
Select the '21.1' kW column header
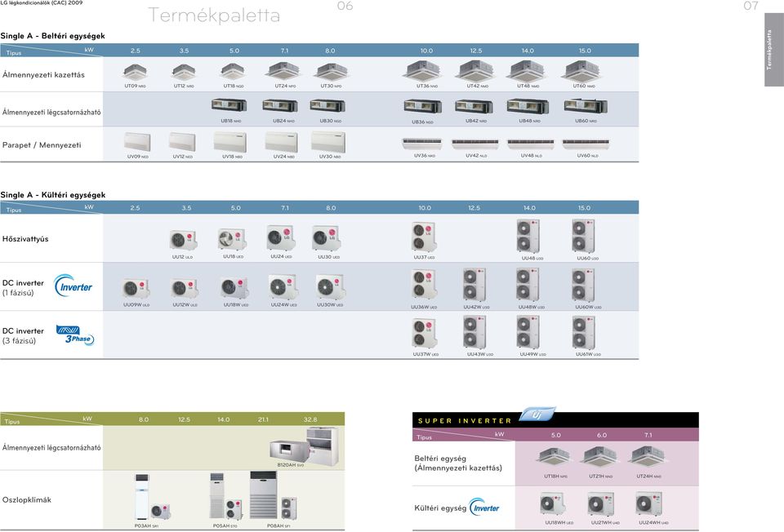coord(264,419)
